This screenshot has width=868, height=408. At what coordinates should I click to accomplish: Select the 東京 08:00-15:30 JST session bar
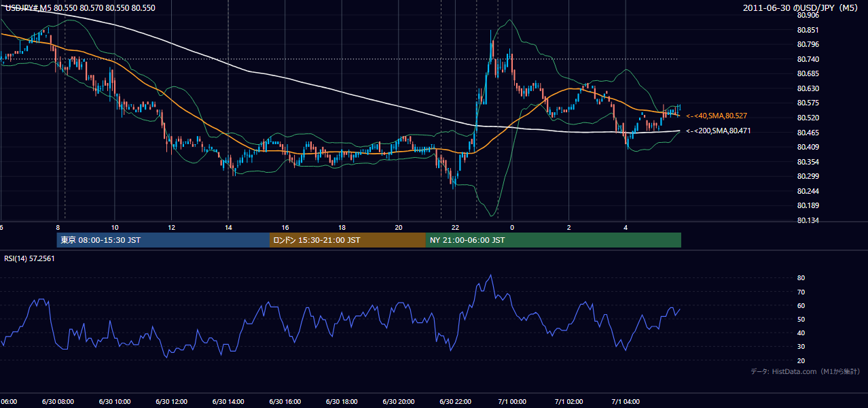(x=163, y=240)
